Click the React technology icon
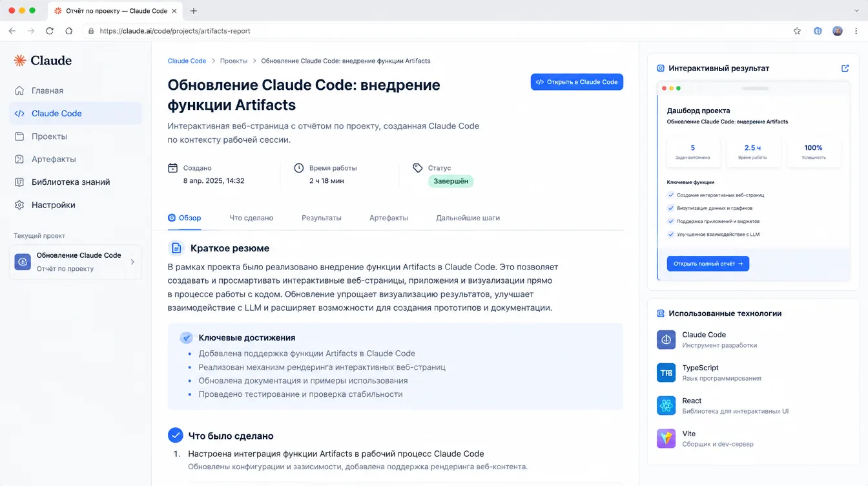Screen dimensions: 868x486 (x=666, y=405)
